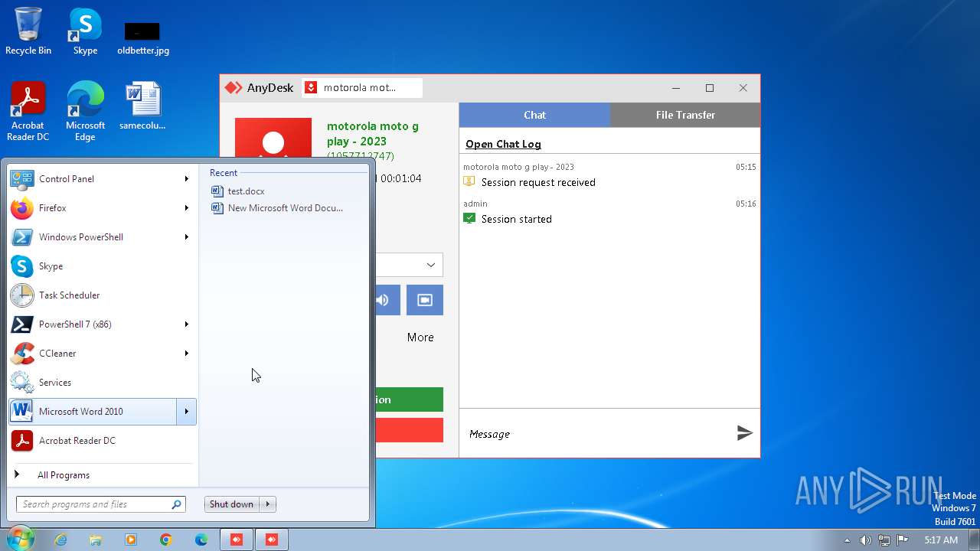
Task: Open Task Scheduler from the Start menu
Action: [103, 295]
